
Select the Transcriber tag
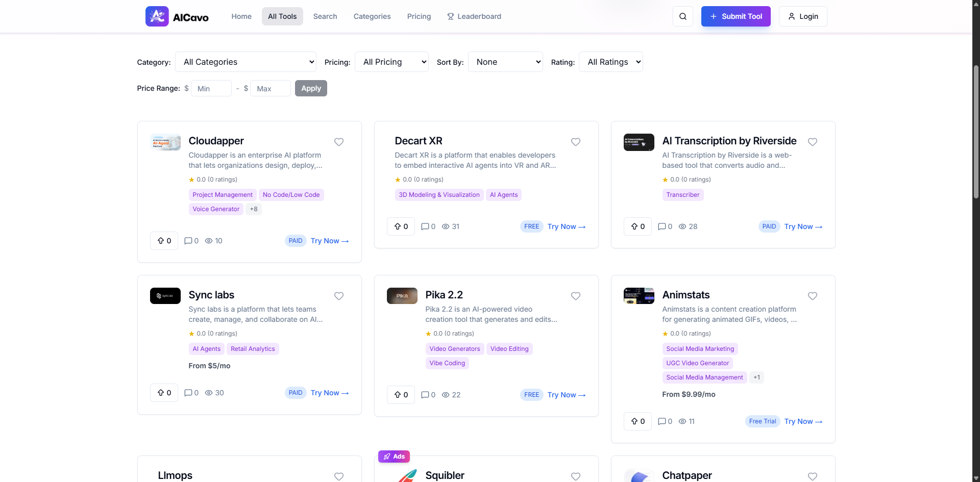click(683, 195)
